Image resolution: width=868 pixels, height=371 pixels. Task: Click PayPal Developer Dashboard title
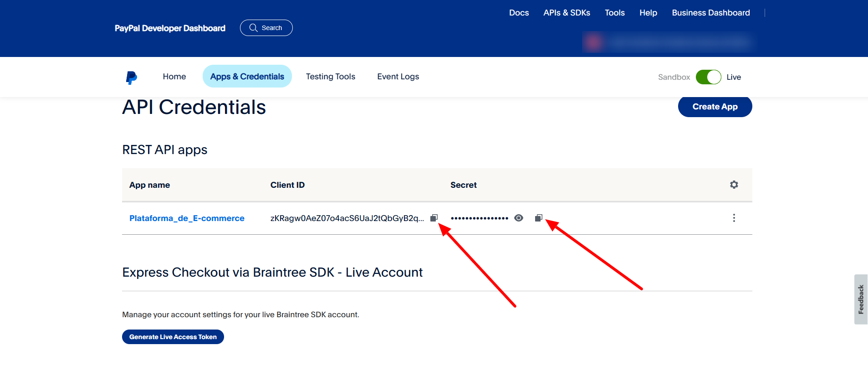point(170,28)
